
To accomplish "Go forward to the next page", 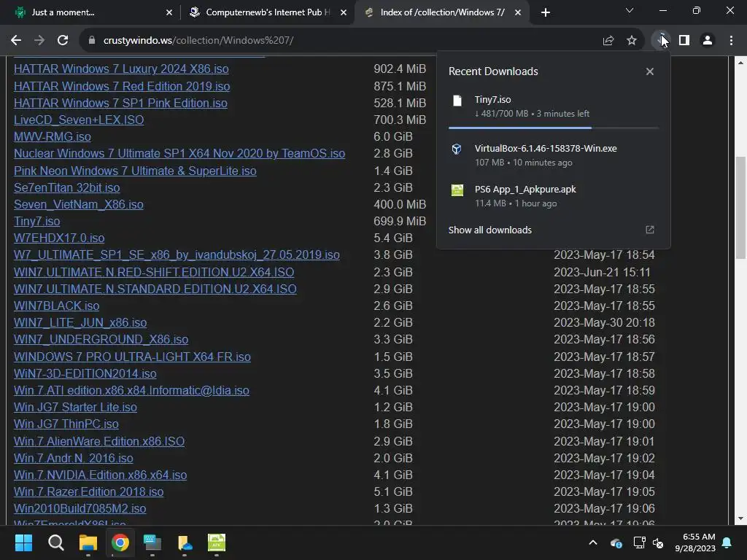I will [x=39, y=41].
